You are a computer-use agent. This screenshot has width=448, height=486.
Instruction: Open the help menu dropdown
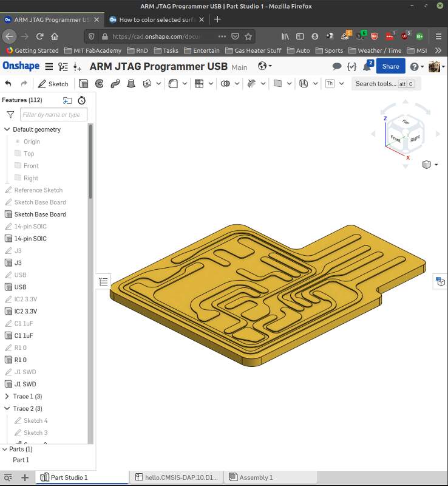click(x=416, y=66)
